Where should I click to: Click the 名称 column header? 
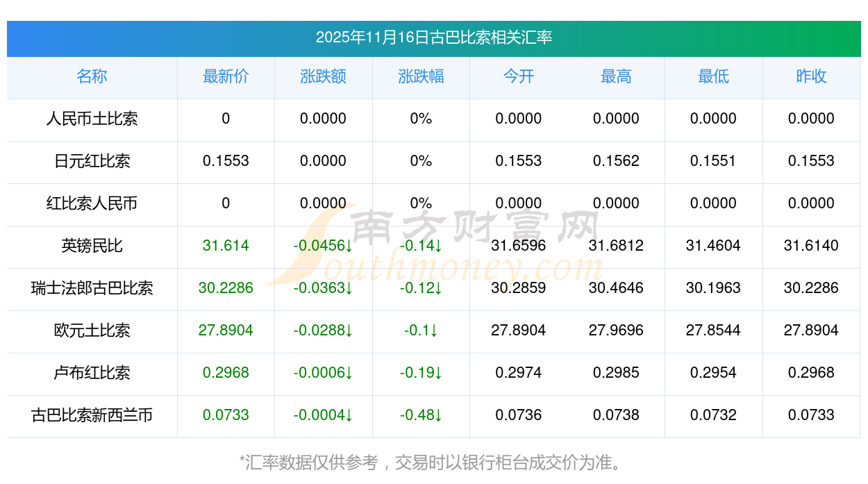(92, 77)
